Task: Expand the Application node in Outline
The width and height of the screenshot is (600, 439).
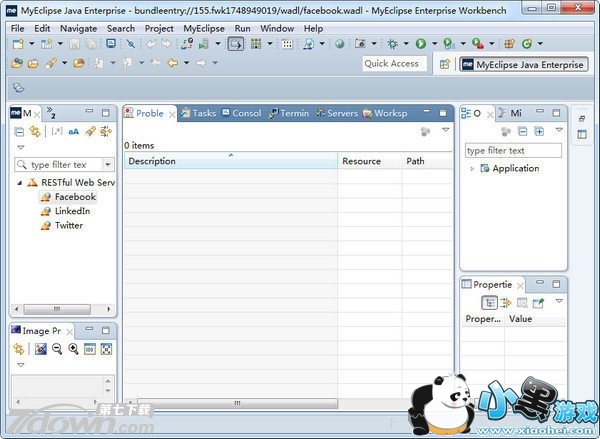Action: (472, 168)
